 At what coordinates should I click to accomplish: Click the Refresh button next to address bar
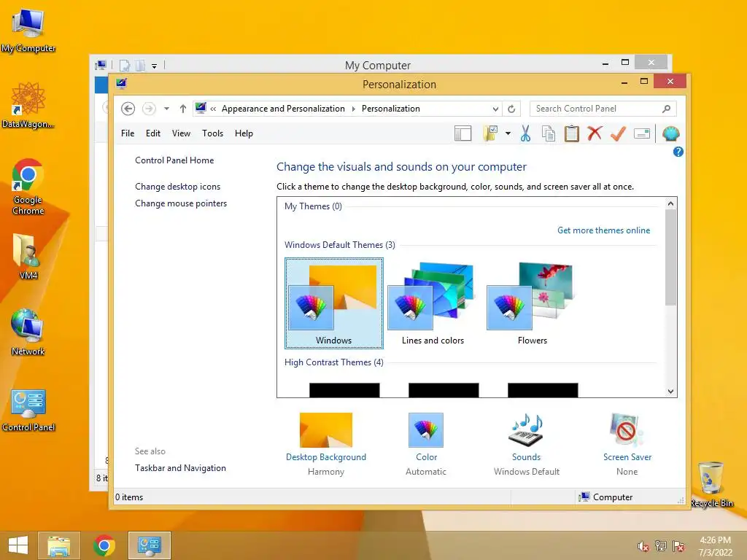pos(511,109)
